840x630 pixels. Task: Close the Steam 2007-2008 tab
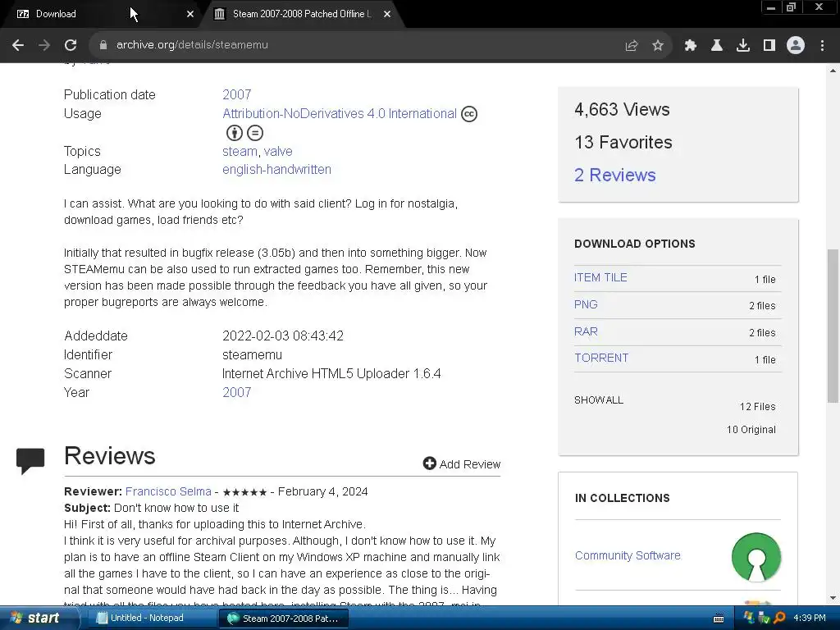pyautogui.click(x=387, y=14)
